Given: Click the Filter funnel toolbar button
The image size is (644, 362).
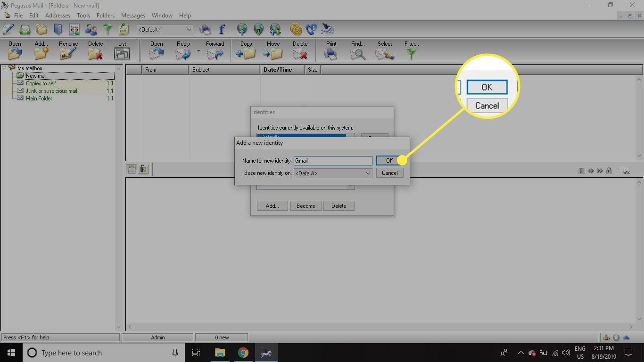Looking at the screenshot, I should pos(412,50).
